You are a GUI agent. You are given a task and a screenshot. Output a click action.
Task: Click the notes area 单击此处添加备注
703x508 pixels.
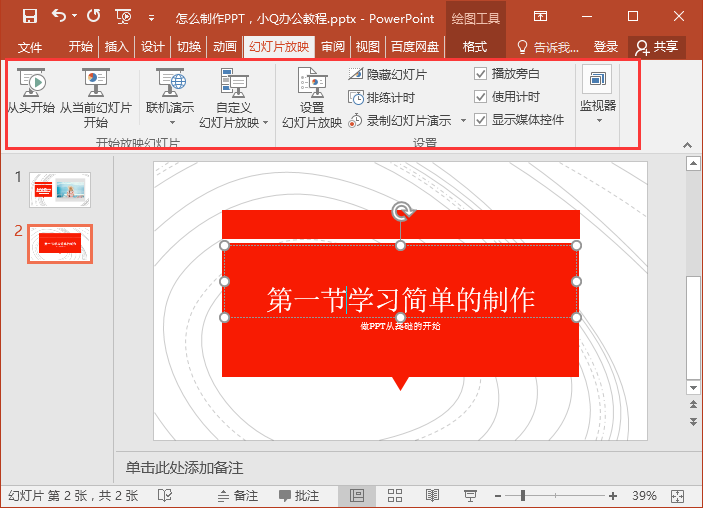click(184, 468)
